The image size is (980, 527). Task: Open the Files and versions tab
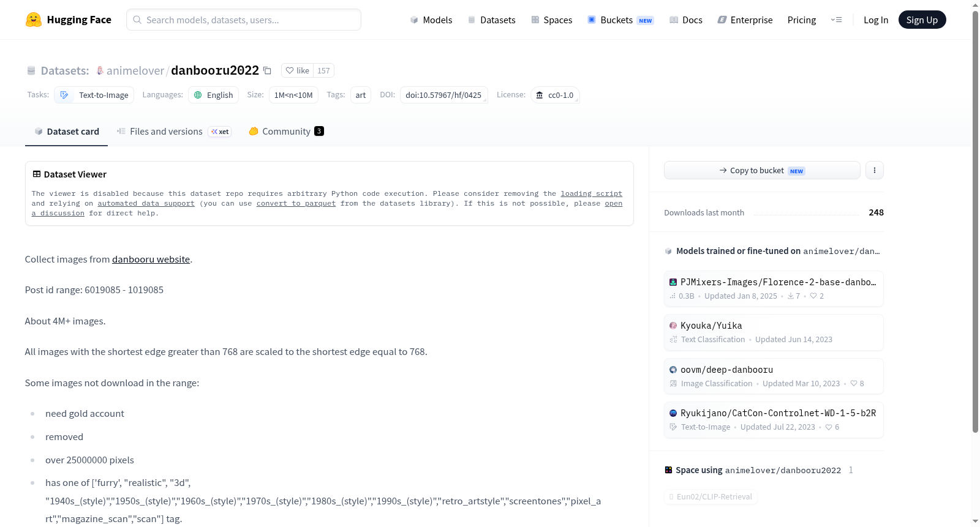tap(174, 131)
